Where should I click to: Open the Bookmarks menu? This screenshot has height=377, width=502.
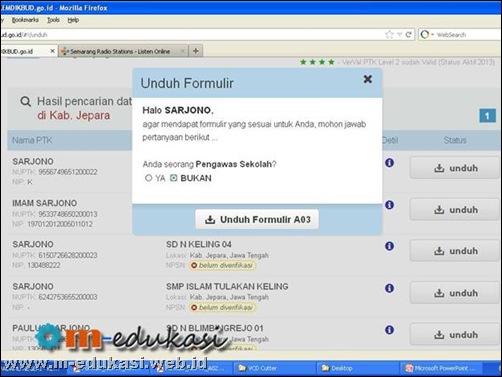tap(25, 20)
